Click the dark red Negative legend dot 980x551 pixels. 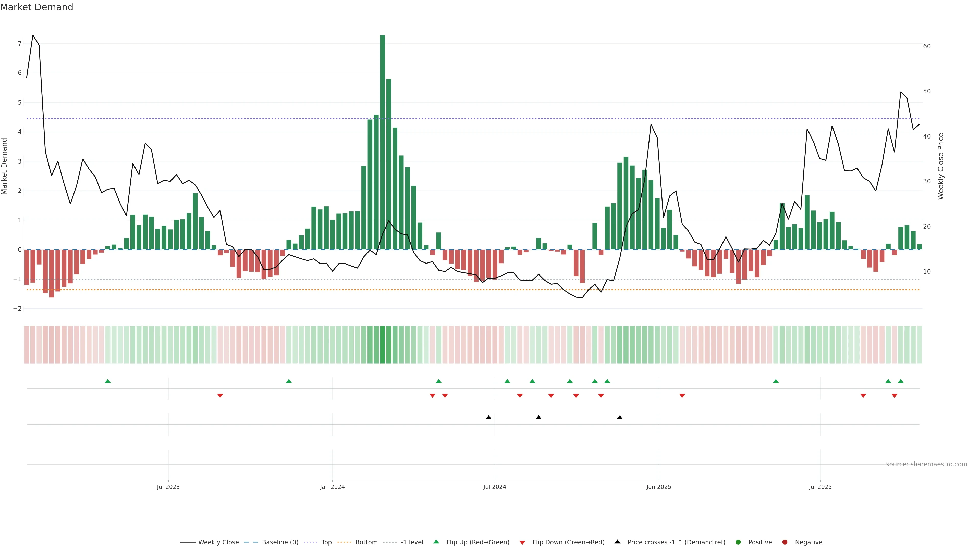pos(785,542)
